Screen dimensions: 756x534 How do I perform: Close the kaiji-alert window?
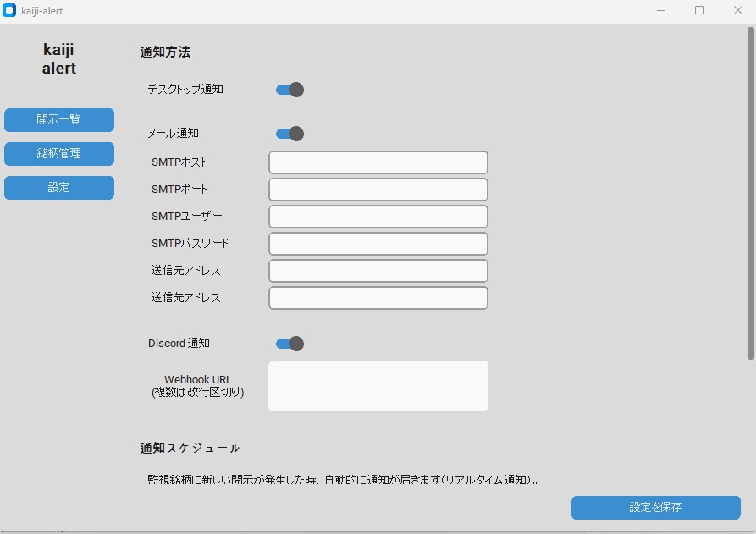[737, 10]
